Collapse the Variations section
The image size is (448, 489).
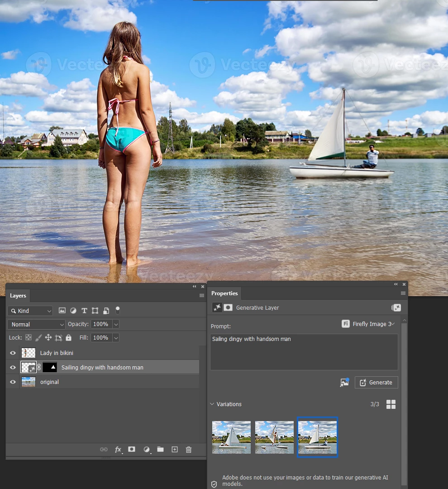212,404
